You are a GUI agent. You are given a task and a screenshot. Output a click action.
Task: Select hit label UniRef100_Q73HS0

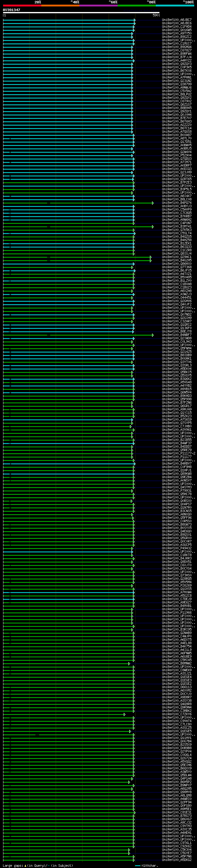pos(177,575)
